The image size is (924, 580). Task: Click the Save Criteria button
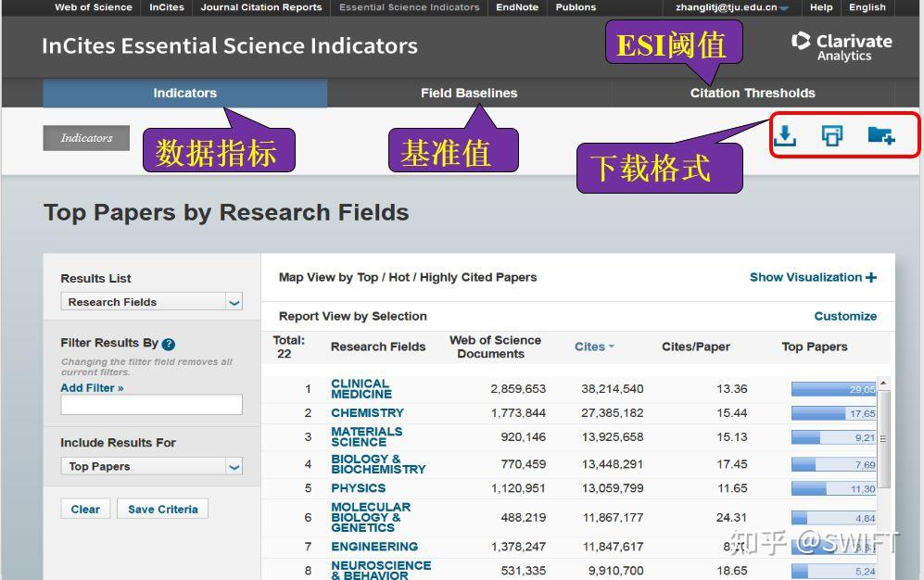162,508
